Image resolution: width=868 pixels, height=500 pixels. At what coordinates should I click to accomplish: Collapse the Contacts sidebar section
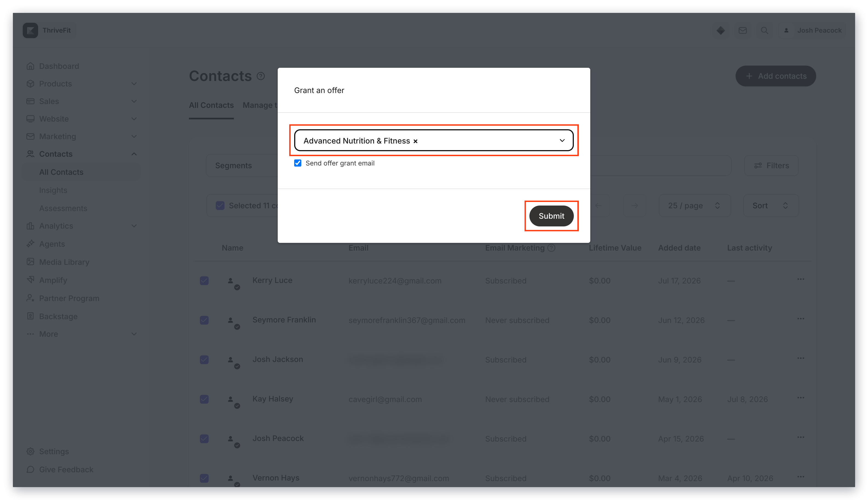[x=134, y=154]
